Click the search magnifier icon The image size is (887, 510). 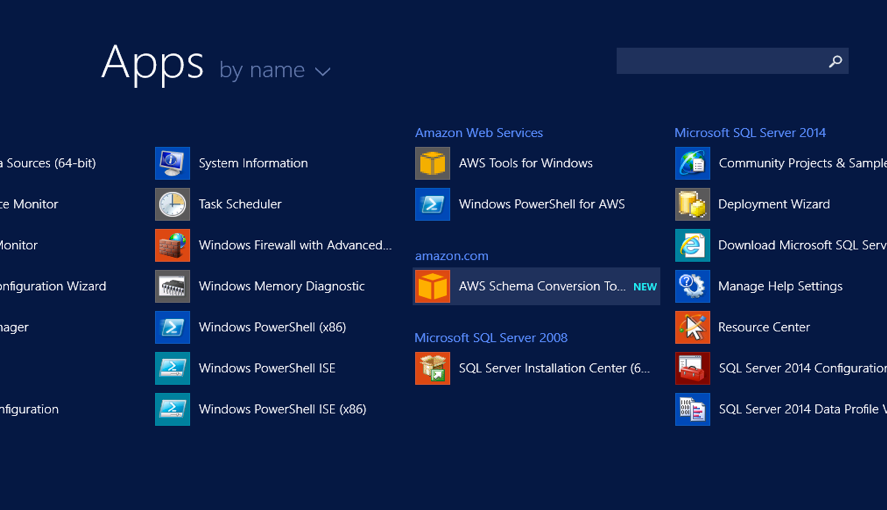pyautogui.click(x=836, y=61)
